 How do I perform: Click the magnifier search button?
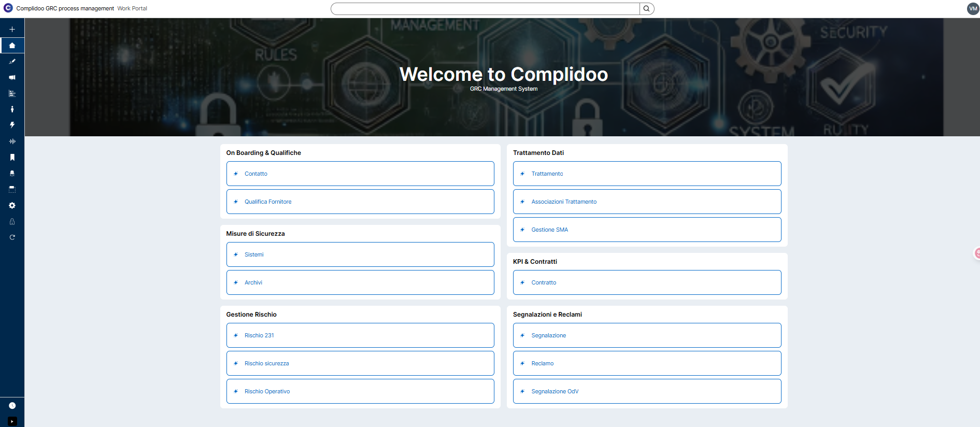point(647,9)
